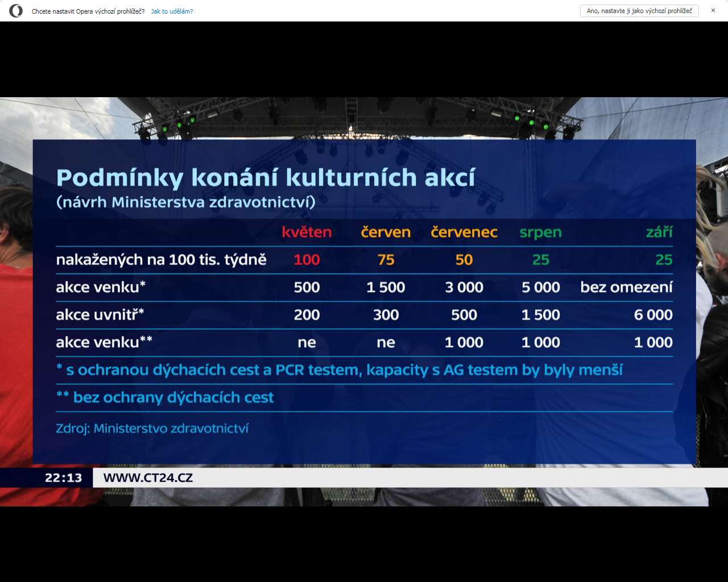Open the 'Jak to udělám?' link
Viewport: 728px width, 582px height.
[x=172, y=11]
